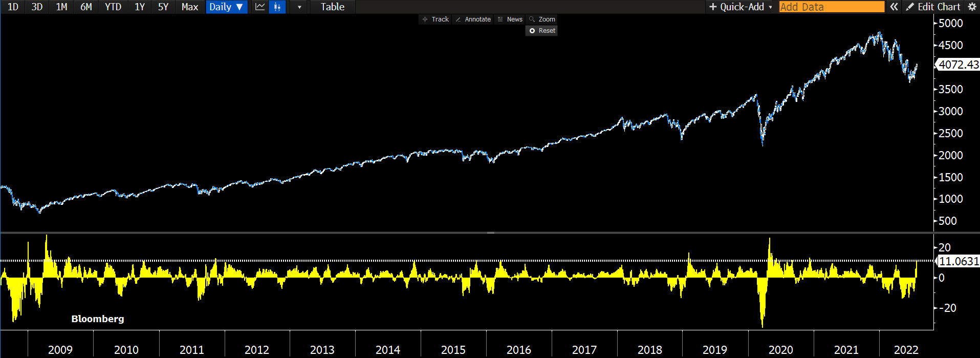This screenshot has width=980, height=358.
Task: Click the double-left-arrow collapse icon
Action: [x=894, y=7]
